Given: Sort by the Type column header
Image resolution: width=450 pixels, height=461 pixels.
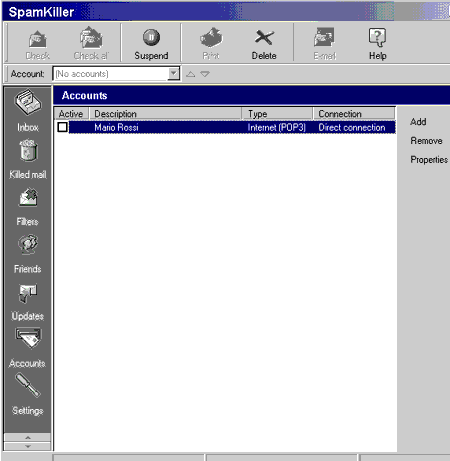Looking at the screenshot, I should [278, 114].
